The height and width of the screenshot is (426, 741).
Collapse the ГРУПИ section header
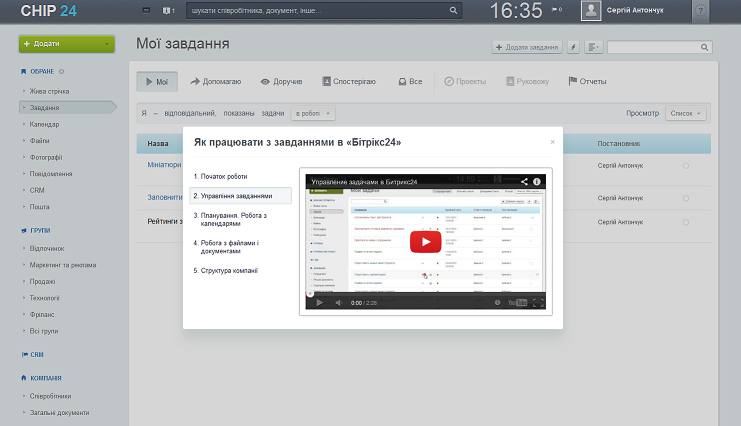tap(40, 231)
